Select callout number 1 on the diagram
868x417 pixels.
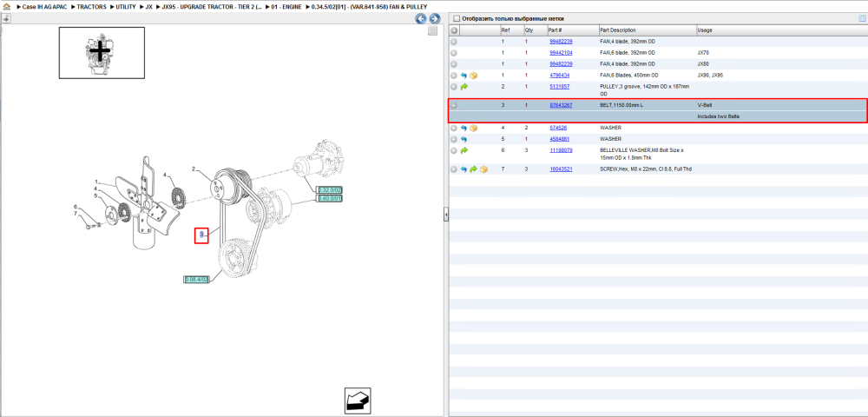coord(96,182)
